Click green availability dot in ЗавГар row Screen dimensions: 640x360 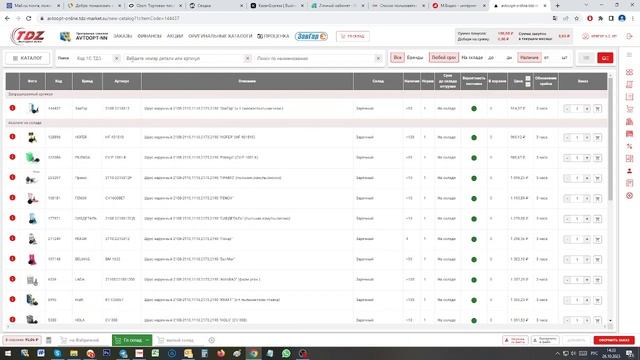tap(474, 109)
